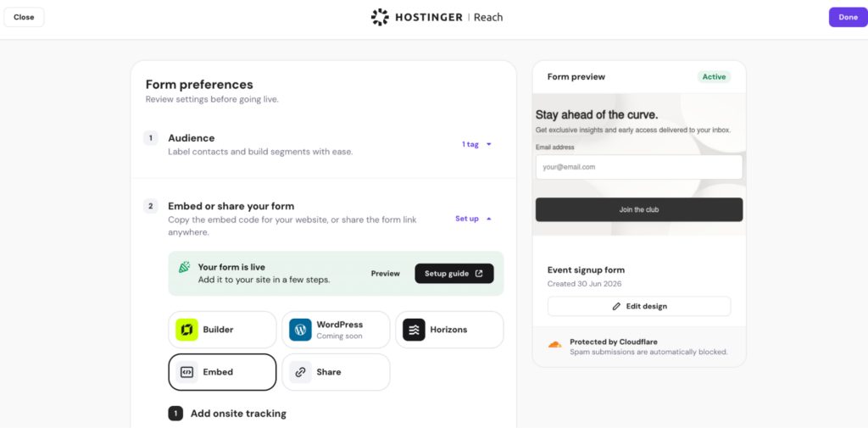Image resolution: width=868 pixels, height=428 pixels.
Task: Click the Email address field label
Action: (x=554, y=147)
